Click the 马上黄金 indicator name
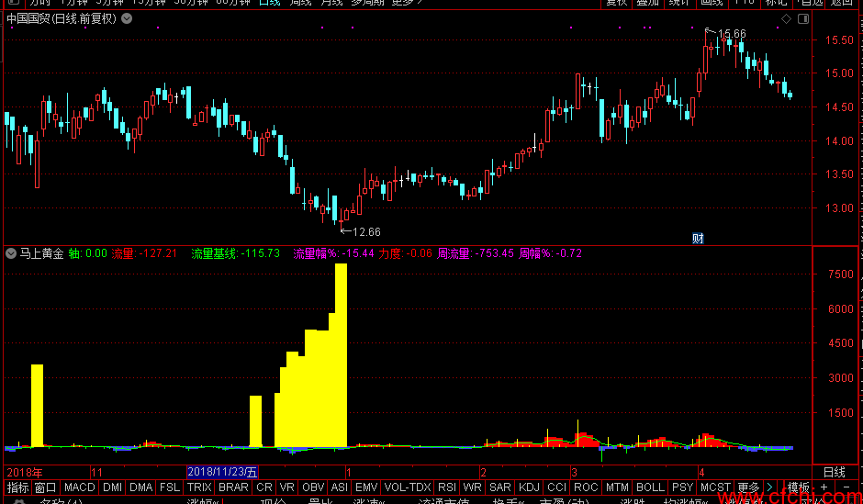Screen dimensions: 863x504 pyautogui.click(x=42, y=253)
